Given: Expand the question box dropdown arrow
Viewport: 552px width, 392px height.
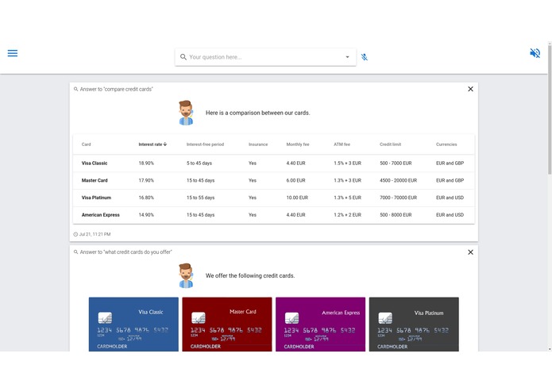Looking at the screenshot, I should point(347,57).
